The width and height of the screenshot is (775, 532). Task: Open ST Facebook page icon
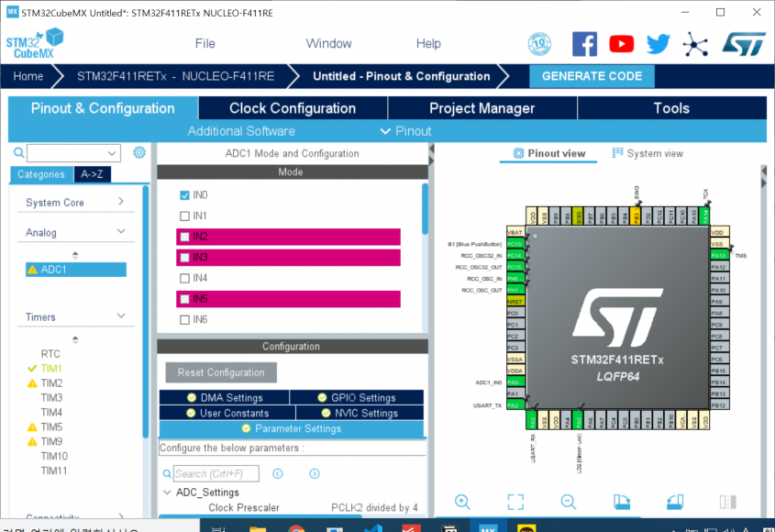tap(584, 44)
